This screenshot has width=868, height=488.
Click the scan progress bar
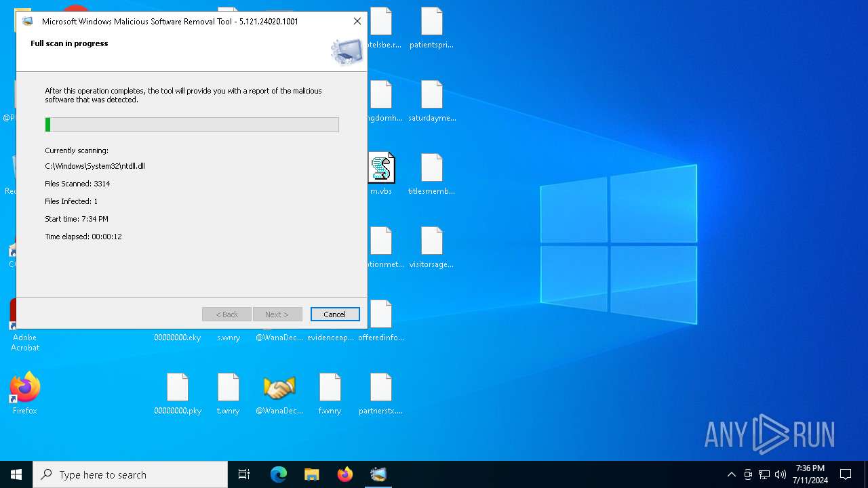pyautogui.click(x=192, y=125)
